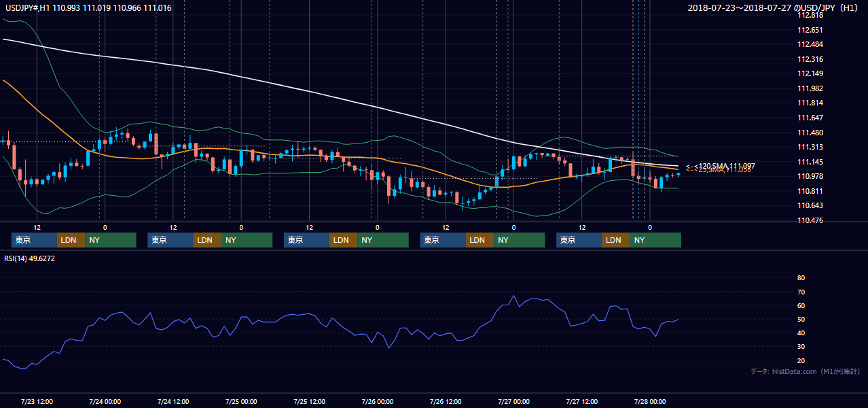Click the RSI axis value 80
868x408 pixels.
pos(801,278)
